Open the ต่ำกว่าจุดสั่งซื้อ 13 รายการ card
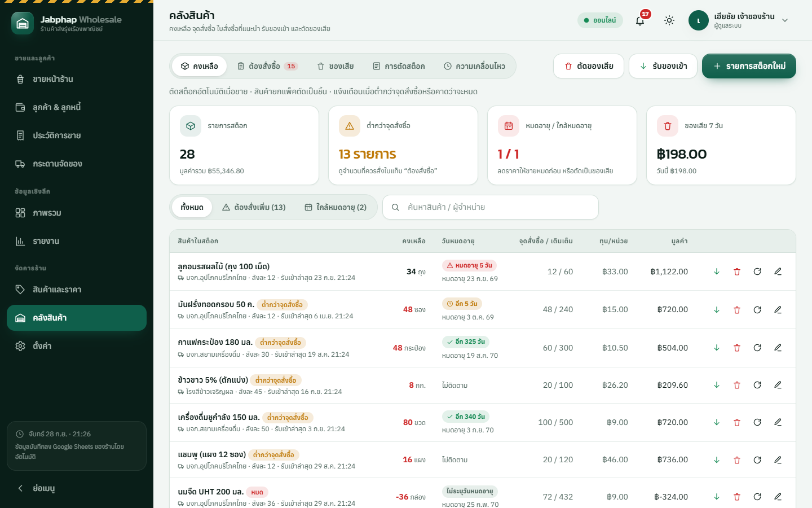Screen dimensions: 812x508 tap(403, 145)
